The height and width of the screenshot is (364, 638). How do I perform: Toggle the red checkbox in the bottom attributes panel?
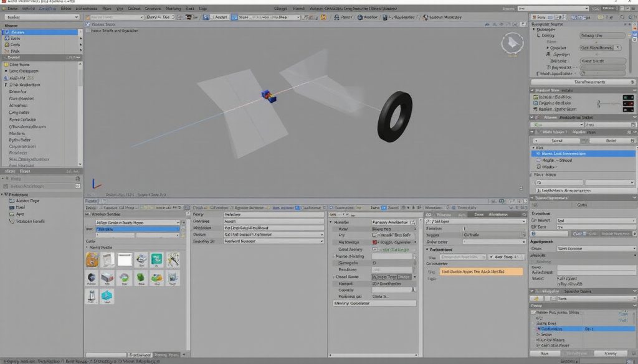[374, 242]
